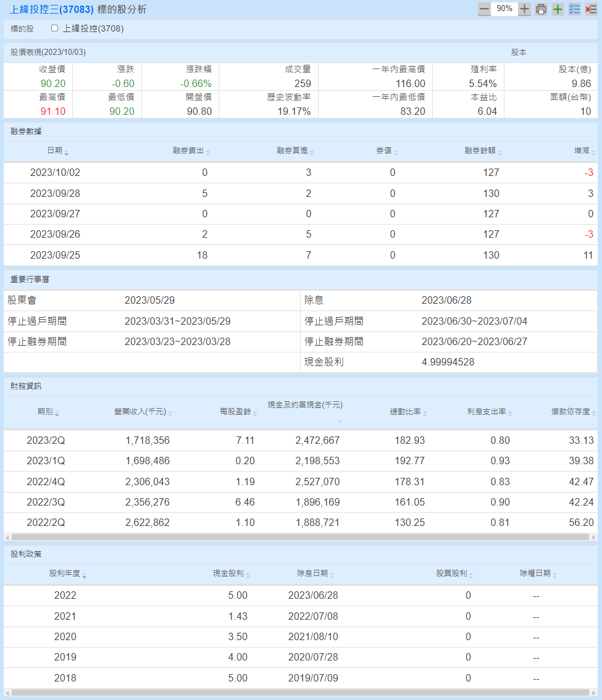Screen dimensions: 602x700
Task: Click the zoom out minus button
Action: [485, 9]
